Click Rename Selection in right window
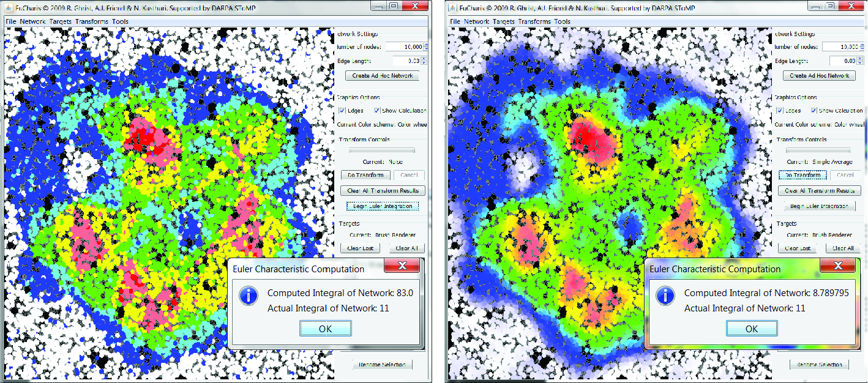This screenshot has width=868, height=383. click(819, 364)
